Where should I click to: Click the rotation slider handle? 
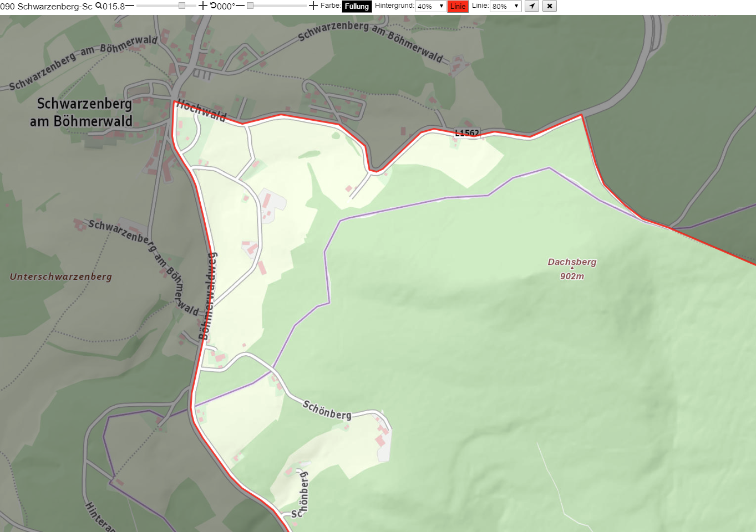(x=250, y=6)
